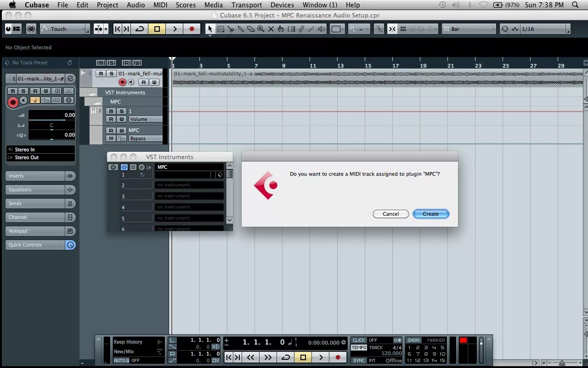Toggle inspector freeze snowflake icon

68,100
